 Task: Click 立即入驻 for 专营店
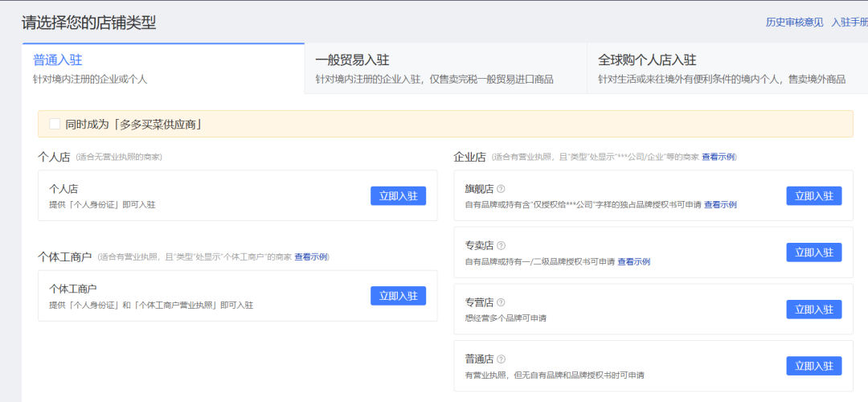(x=813, y=310)
